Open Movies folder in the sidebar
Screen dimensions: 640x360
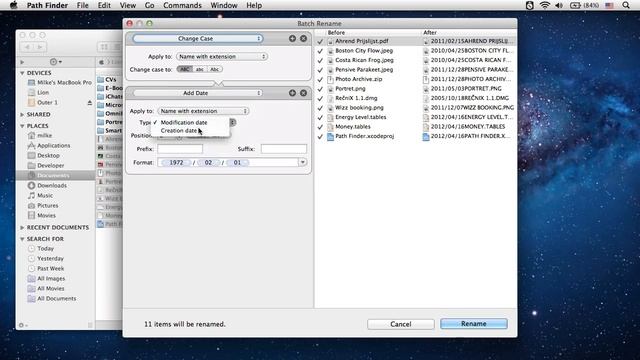(x=46, y=216)
